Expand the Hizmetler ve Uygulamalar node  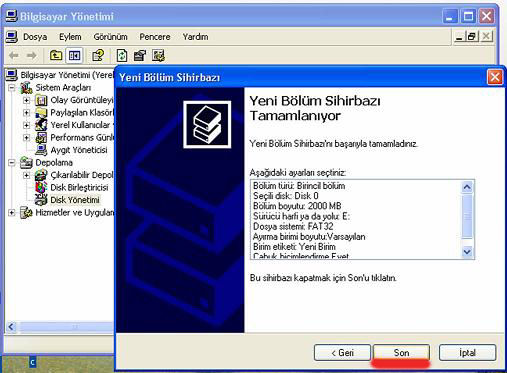tap(12, 213)
